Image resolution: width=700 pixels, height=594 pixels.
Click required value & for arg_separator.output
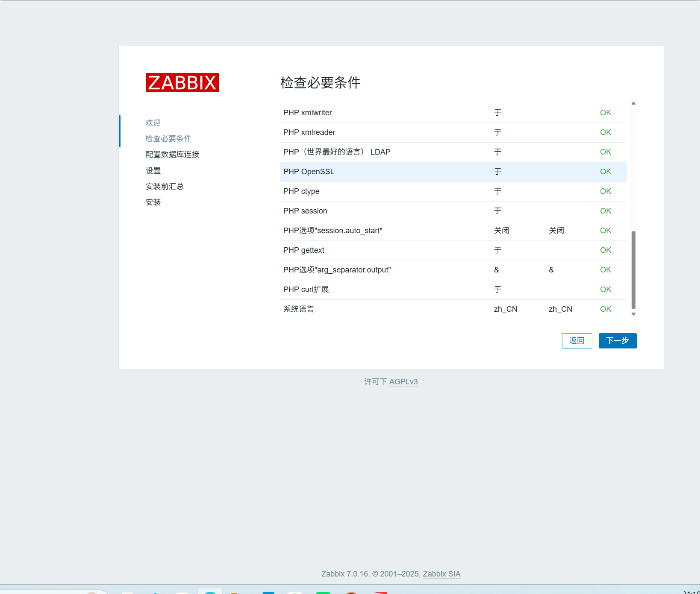coord(551,270)
